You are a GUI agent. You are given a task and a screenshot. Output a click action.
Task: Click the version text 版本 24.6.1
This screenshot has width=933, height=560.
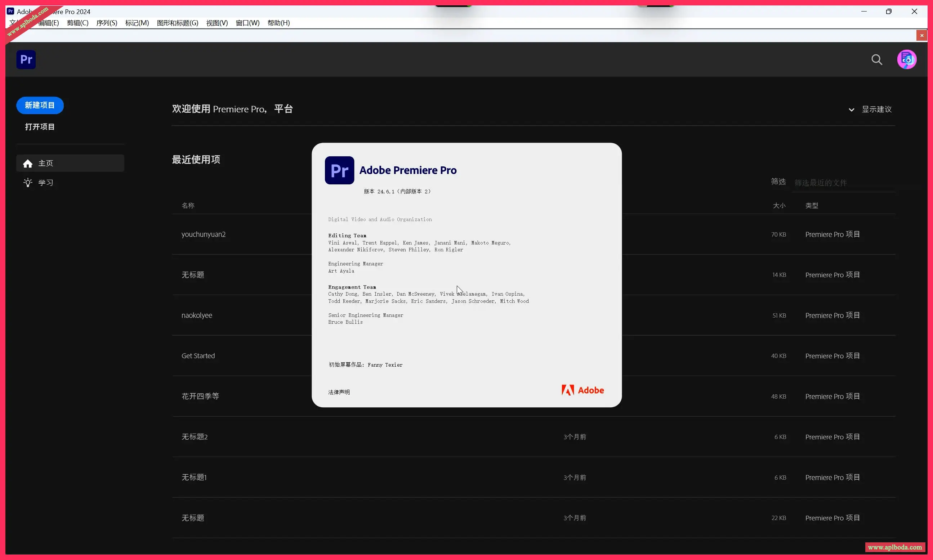397,192
